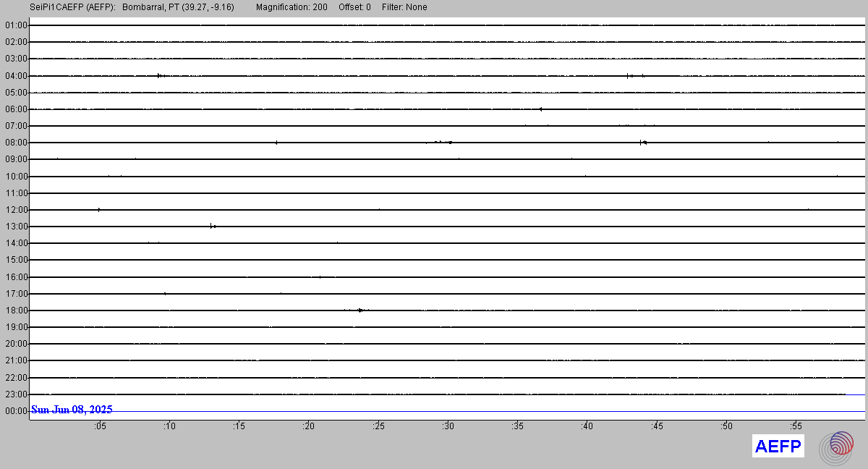Select the 06:00 hour label
The width and height of the screenshot is (868, 469).
pyautogui.click(x=16, y=109)
